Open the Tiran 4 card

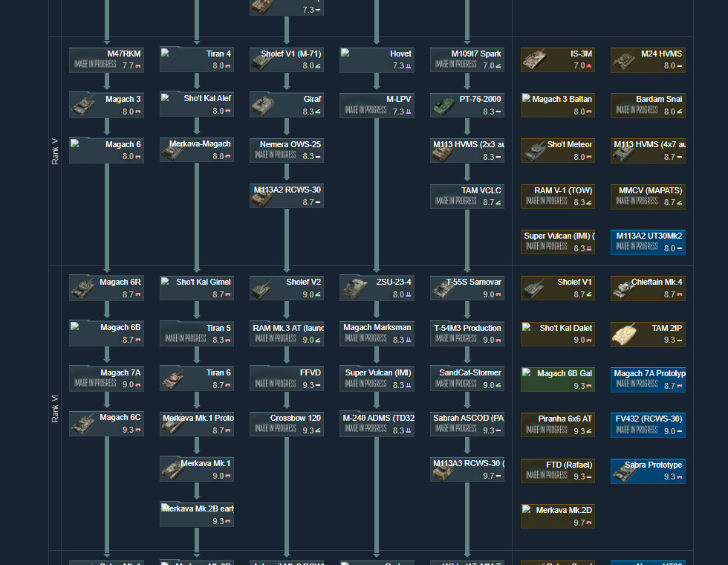(196, 59)
